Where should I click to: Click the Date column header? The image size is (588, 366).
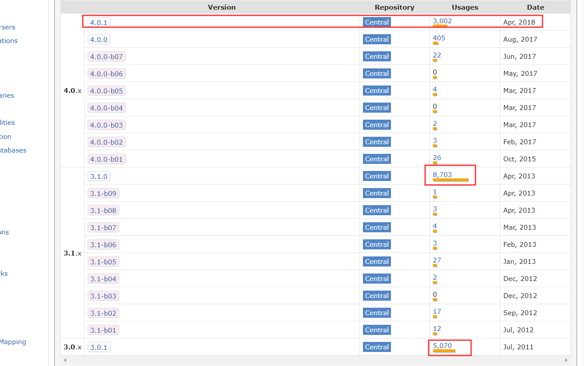tap(535, 7)
